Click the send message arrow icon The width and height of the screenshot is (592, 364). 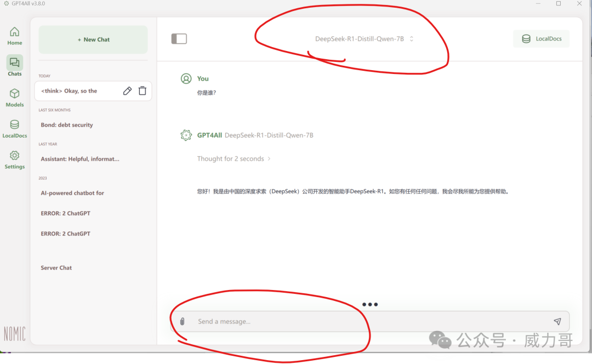pos(557,321)
